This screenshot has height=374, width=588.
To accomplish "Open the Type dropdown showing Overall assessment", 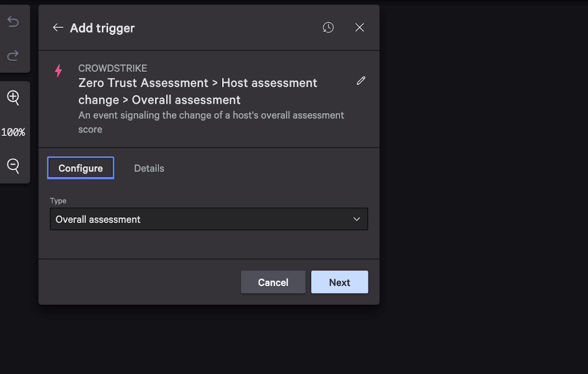I will [202, 219].
